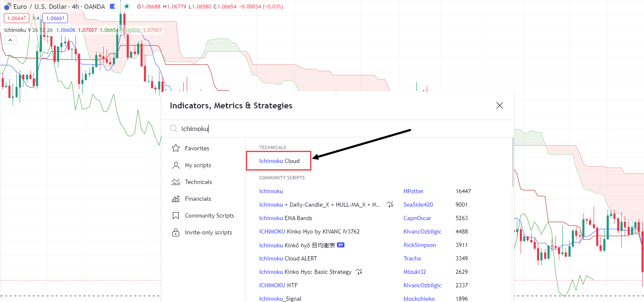Select the Ichimoku Cloud ALERT script

pyautogui.click(x=288, y=258)
